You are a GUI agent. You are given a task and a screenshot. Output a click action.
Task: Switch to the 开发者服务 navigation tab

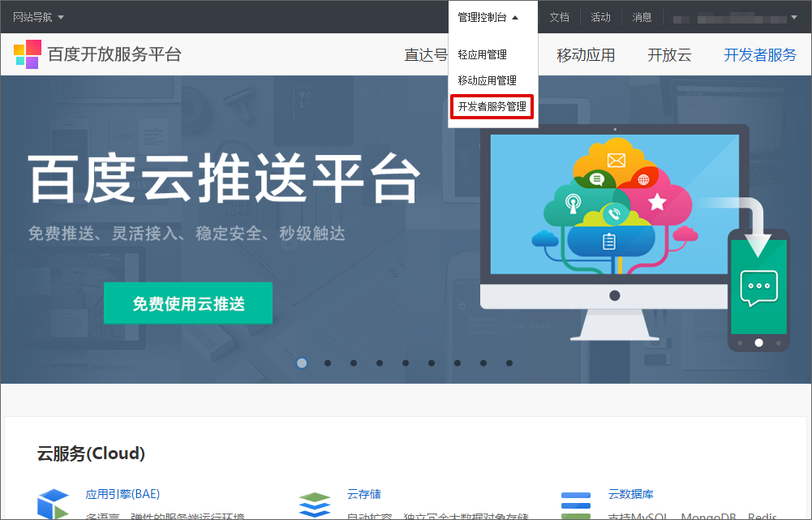[x=760, y=55]
